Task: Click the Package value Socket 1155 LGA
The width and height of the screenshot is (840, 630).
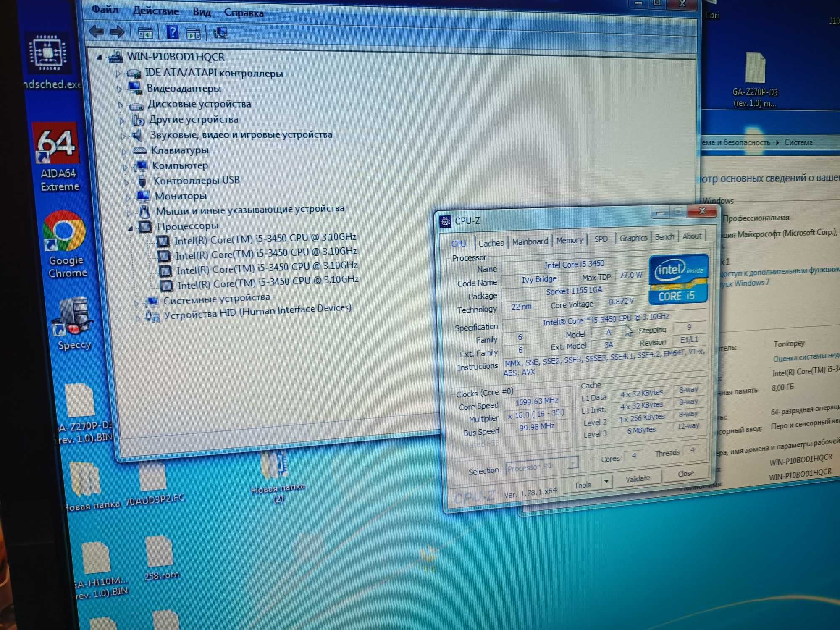Action: click(574, 291)
